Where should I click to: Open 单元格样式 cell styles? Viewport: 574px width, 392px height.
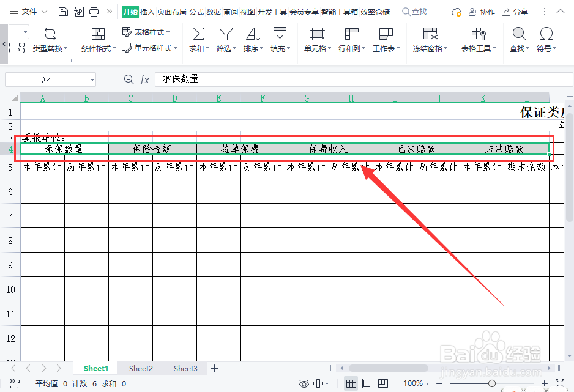point(150,48)
